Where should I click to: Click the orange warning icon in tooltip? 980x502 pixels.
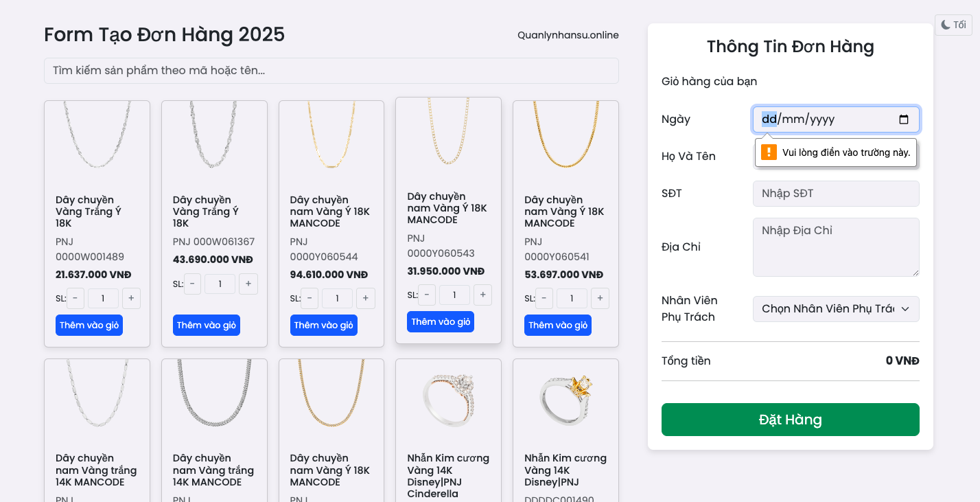point(769,152)
